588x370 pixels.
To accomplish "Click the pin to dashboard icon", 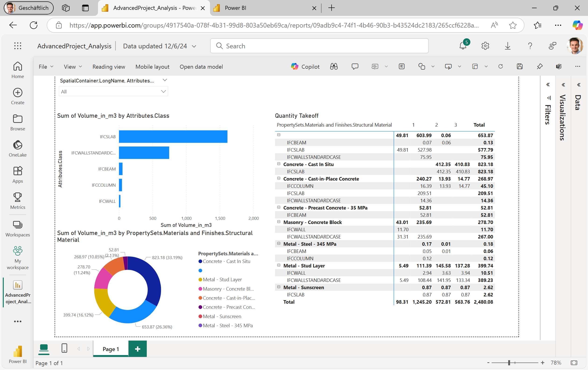I will (x=540, y=67).
